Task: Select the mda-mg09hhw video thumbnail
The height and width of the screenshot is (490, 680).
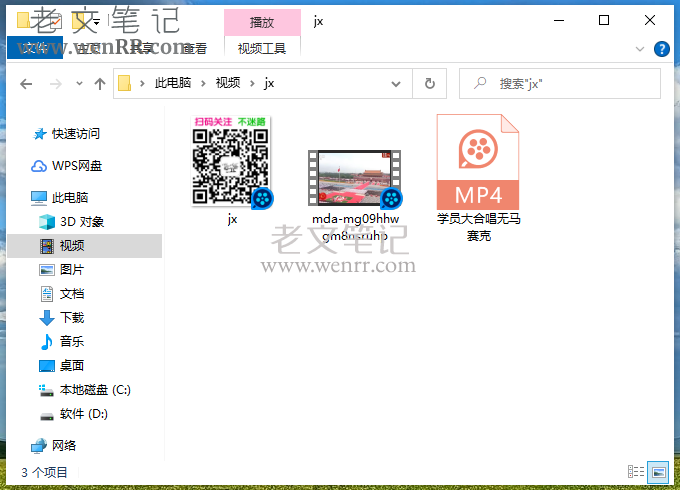Action: pyautogui.click(x=355, y=178)
